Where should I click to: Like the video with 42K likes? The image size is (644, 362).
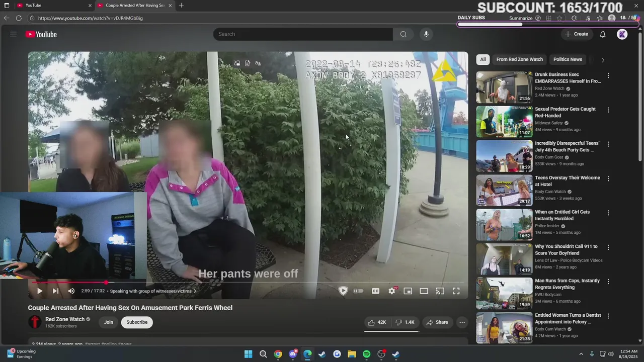(377, 322)
